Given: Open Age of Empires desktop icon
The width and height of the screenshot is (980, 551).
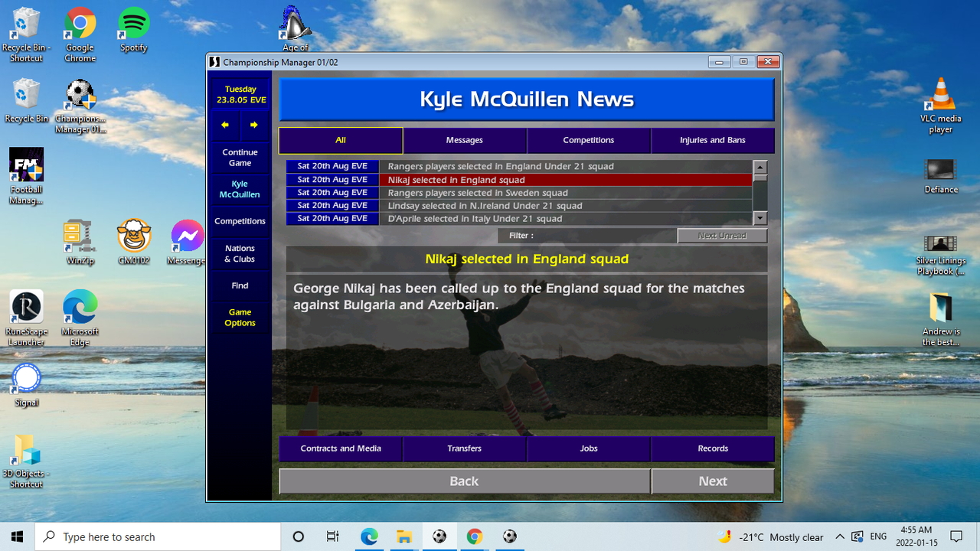Looking at the screenshot, I should tap(295, 29).
